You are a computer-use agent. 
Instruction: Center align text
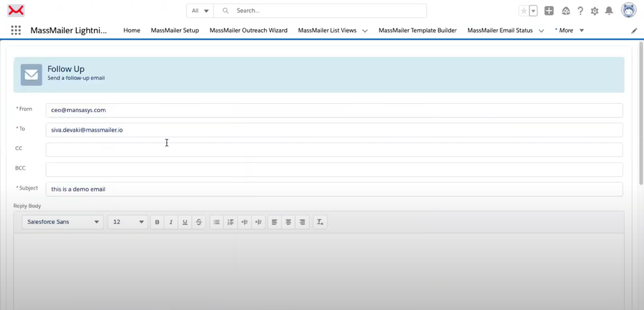(288, 222)
